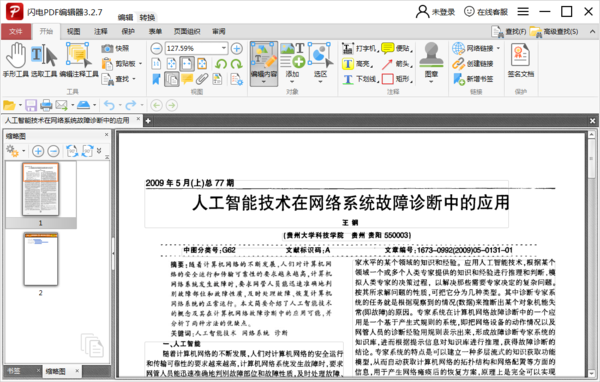Select the Underline tool (下划线)
Viewport: 600px width, 382px height.
(x=360, y=79)
